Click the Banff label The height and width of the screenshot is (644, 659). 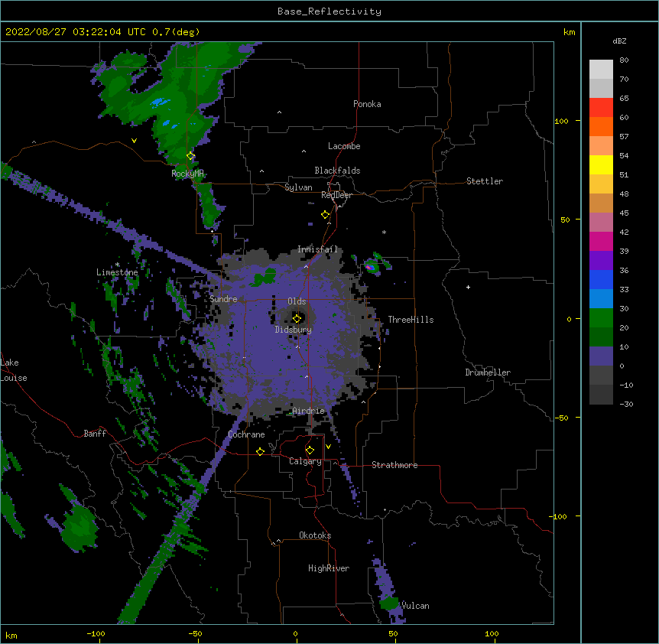[x=95, y=434]
